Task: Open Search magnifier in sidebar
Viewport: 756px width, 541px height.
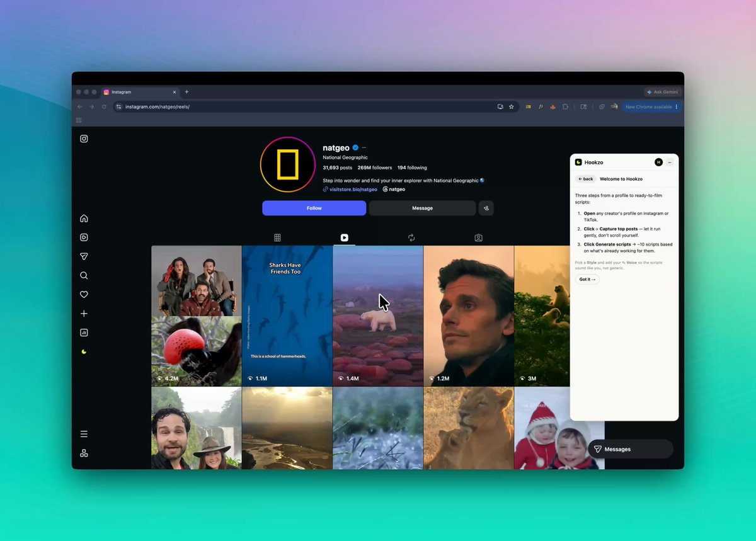Action: click(x=84, y=275)
